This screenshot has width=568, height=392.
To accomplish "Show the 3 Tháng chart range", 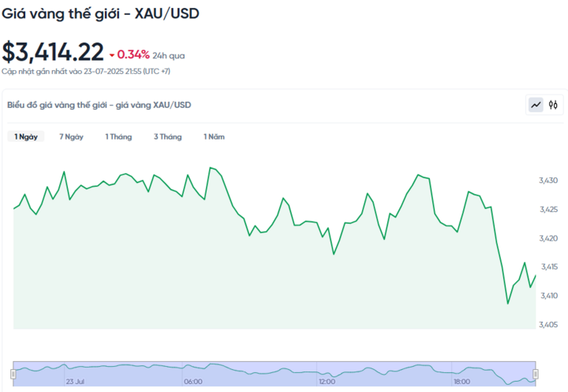I will click(x=167, y=136).
